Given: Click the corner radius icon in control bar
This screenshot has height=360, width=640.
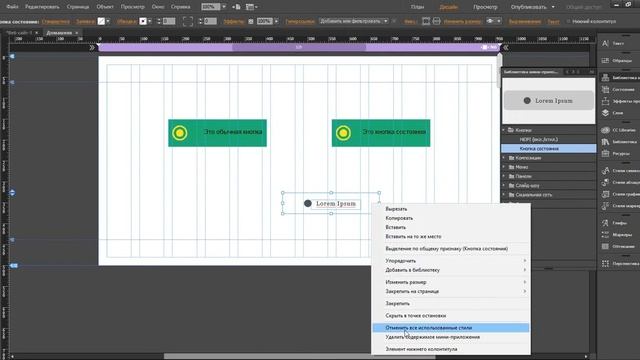Looking at the screenshot, I should tap(188, 21).
